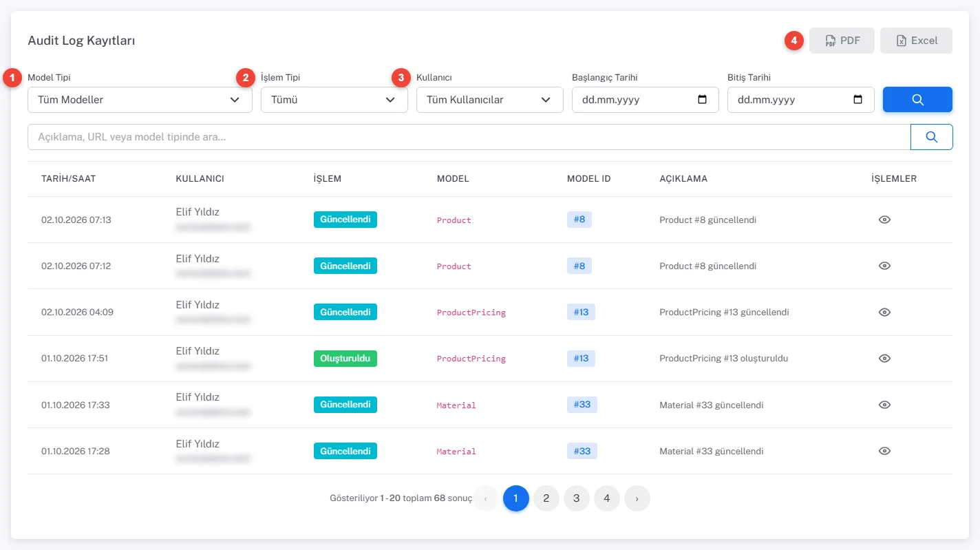Click the TARİH/SAAT column header
980x550 pixels.
click(69, 178)
